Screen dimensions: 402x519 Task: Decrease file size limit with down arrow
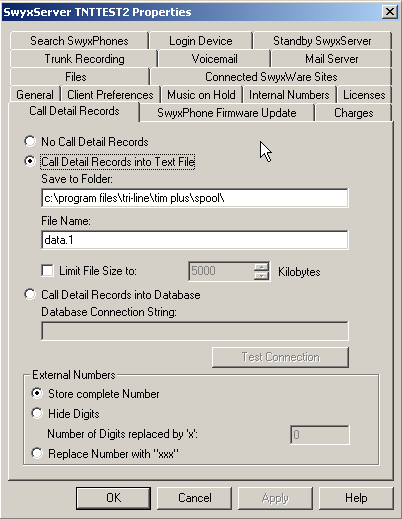(x=261, y=276)
